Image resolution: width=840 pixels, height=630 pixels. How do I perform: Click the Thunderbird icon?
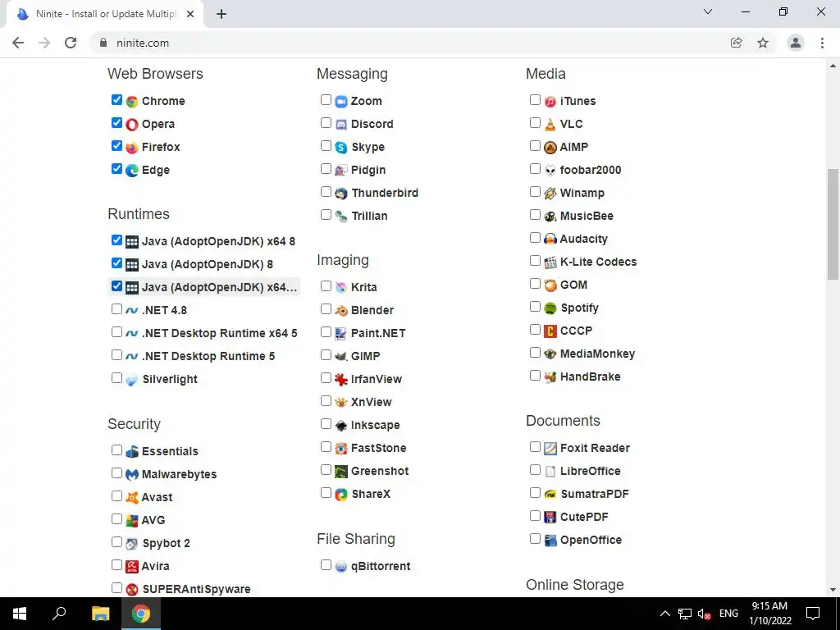(341, 194)
